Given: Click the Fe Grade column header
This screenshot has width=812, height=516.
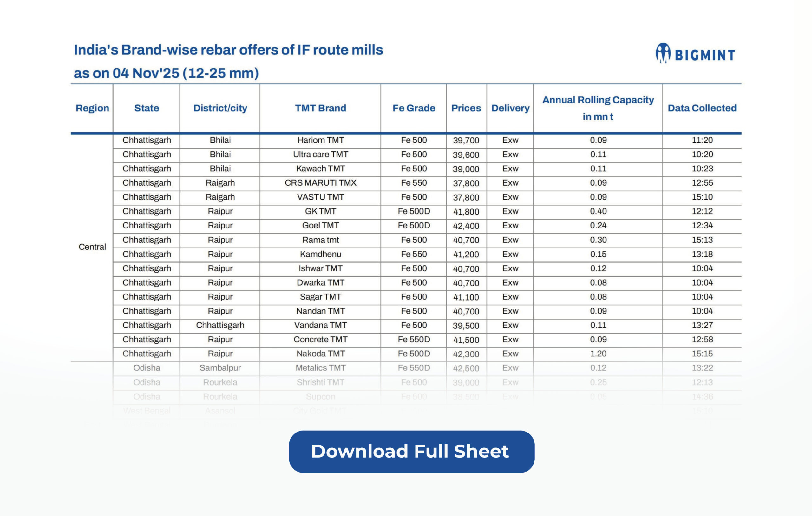Looking at the screenshot, I should (x=413, y=108).
